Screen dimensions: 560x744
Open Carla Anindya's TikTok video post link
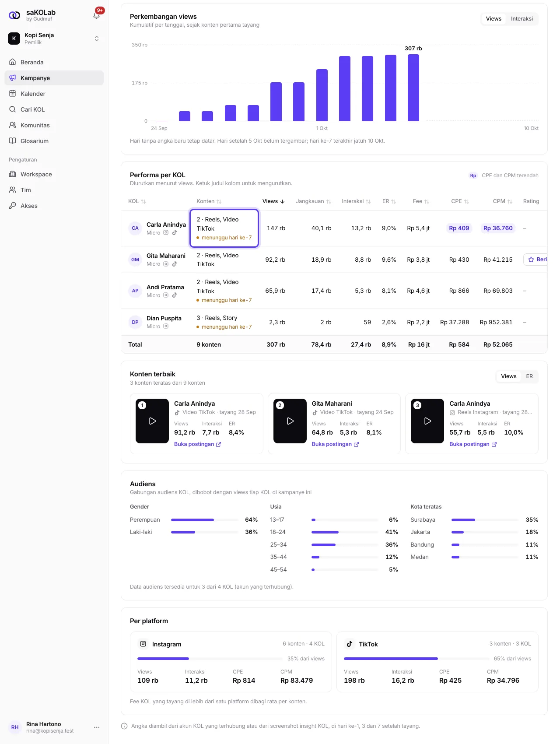pos(198,444)
